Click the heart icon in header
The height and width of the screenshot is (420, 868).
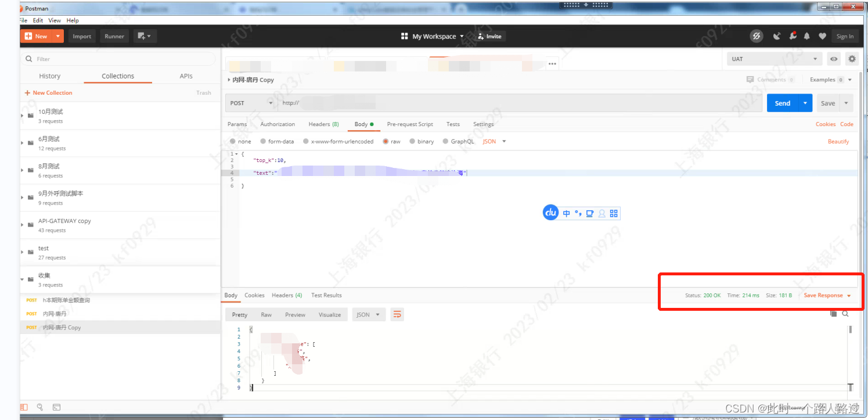pos(822,36)
